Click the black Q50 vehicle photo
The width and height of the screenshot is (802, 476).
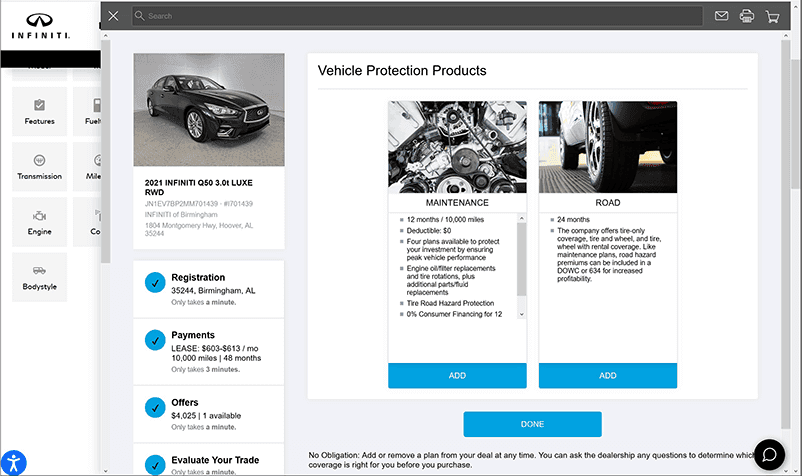pyautogui.click(x=209, y=109)
